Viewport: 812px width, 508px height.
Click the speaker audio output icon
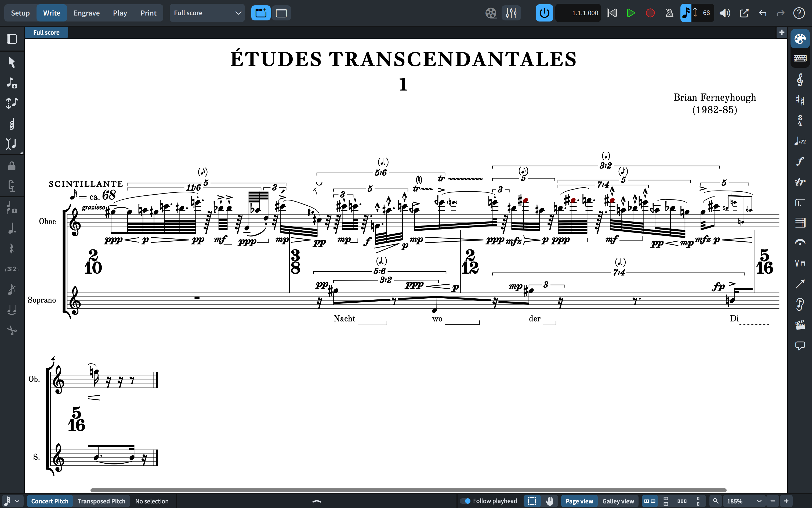click(725, 13)
